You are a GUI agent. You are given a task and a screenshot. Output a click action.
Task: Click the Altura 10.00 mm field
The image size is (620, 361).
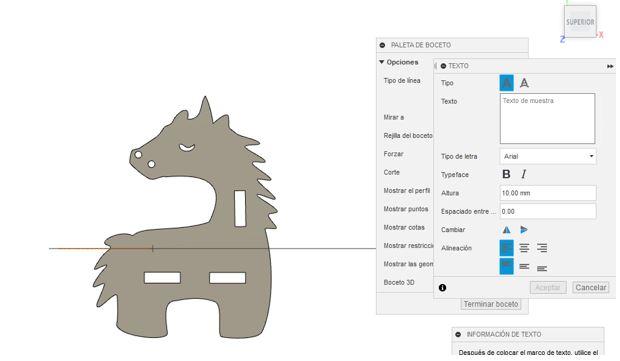548,193
